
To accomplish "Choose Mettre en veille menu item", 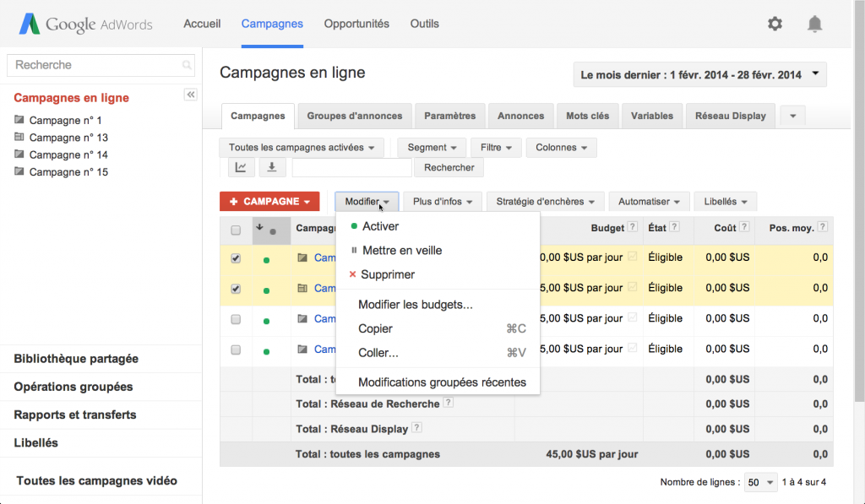I will point(438,251).
